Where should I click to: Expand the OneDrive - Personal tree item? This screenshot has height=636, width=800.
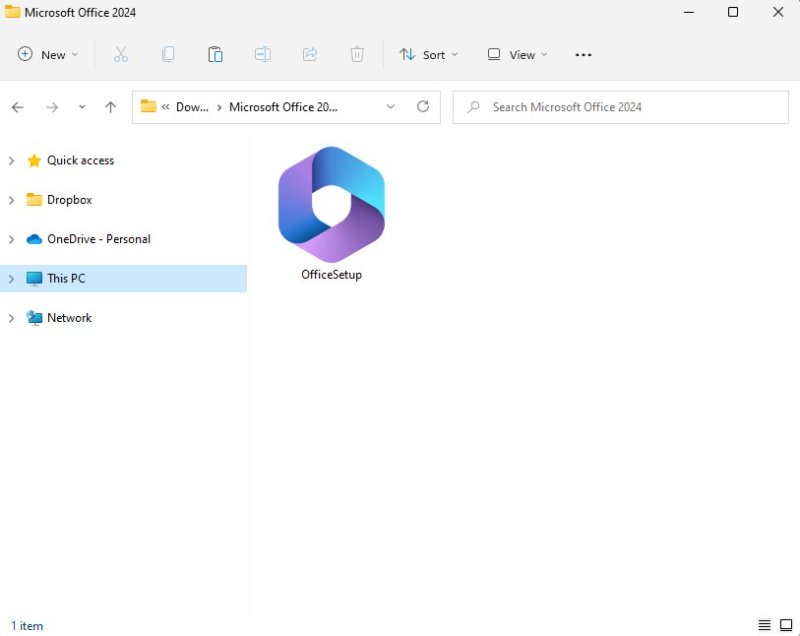tap(11, 239)
